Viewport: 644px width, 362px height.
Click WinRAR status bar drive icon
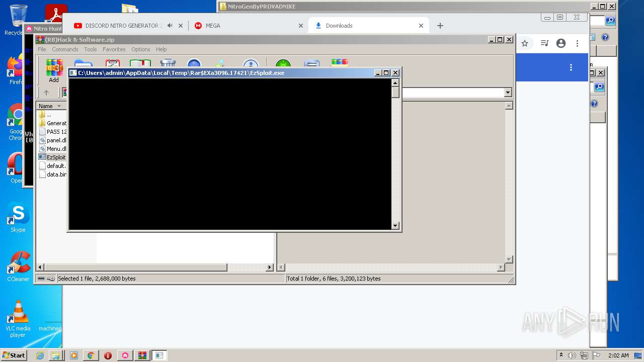(41, 279)
